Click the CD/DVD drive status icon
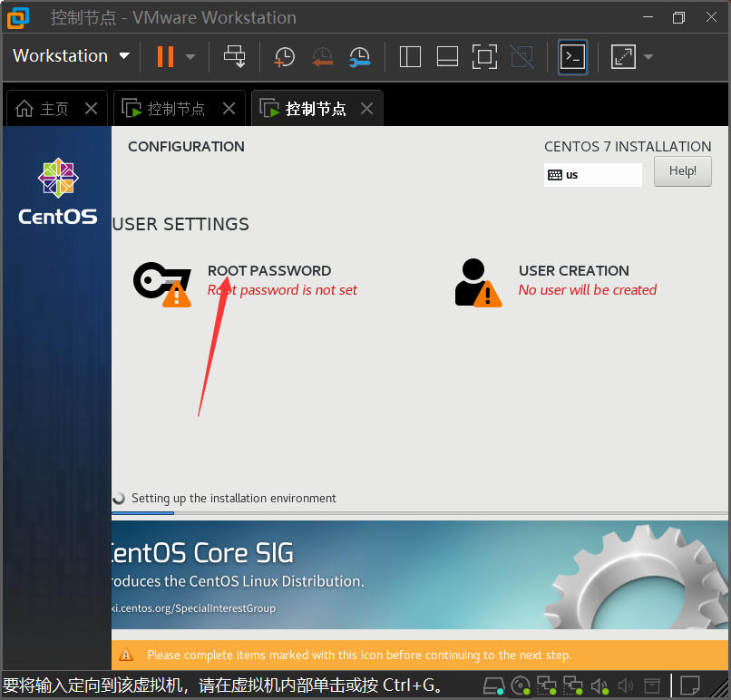The height and width of the screenshot is (700, 731). pyautogui.click(x=521, y=685)
